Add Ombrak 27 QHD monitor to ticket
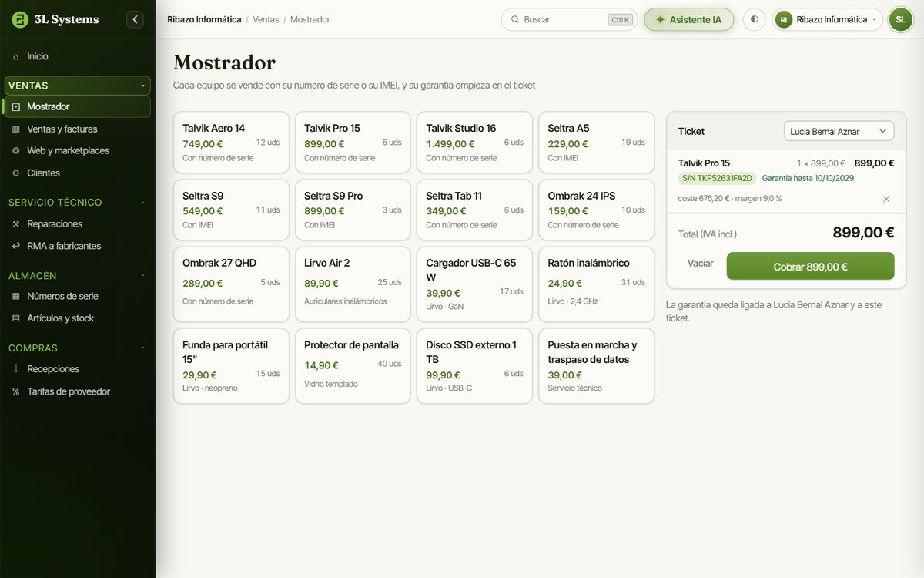This screenshot has height=578, width=924. click(x=231, y=284)
